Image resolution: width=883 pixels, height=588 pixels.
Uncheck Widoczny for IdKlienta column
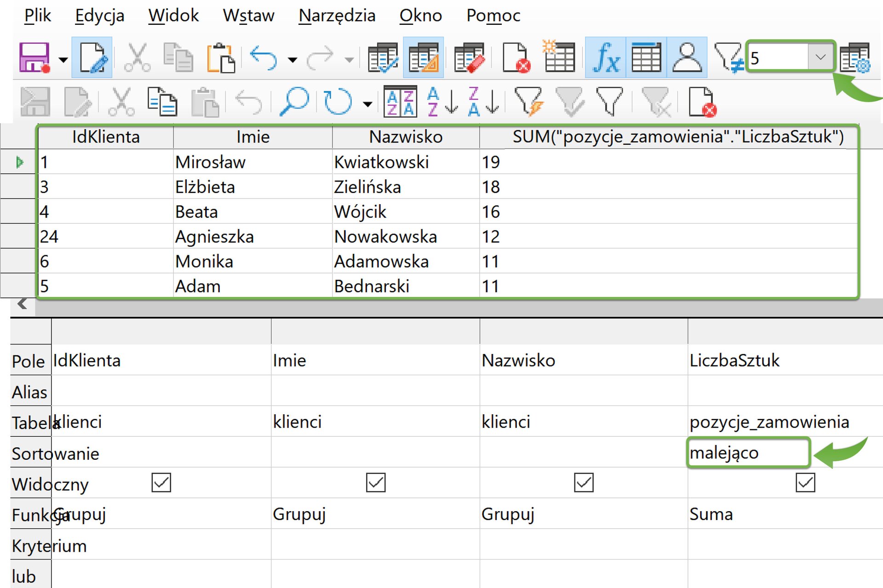[x=161, y=483]
